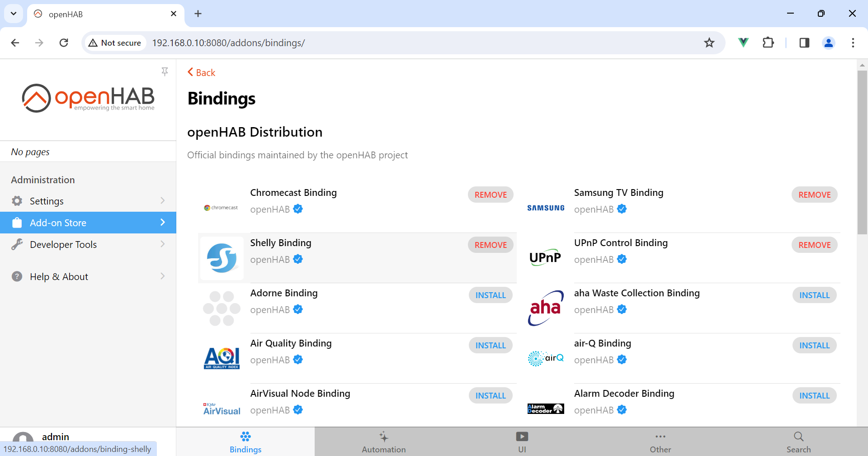The height and width of the screenshot is (456, 868).
Task: Install the Air Quality Binding
Action: [x=491, y=345]
